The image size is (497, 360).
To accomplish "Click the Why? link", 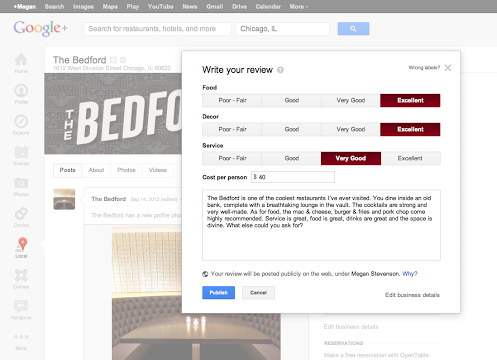I will point(410,274).
